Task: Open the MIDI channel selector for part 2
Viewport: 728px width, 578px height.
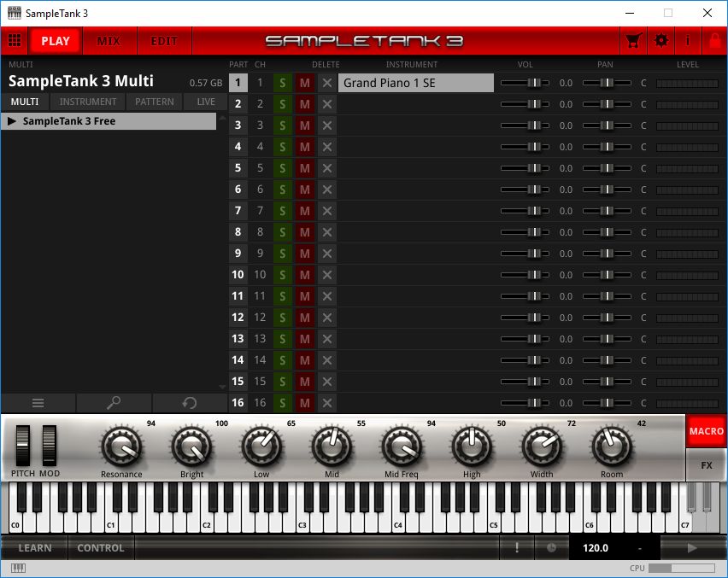Action: coord(260,104)
